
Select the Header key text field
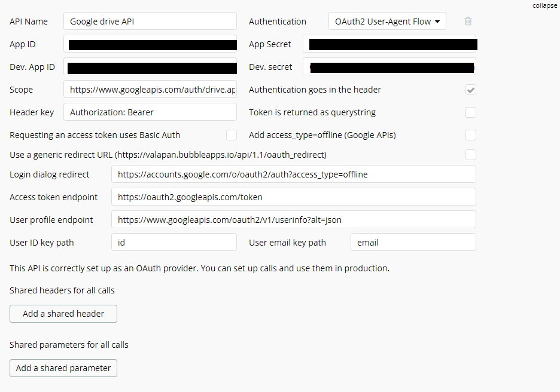(x=150, y=112)
